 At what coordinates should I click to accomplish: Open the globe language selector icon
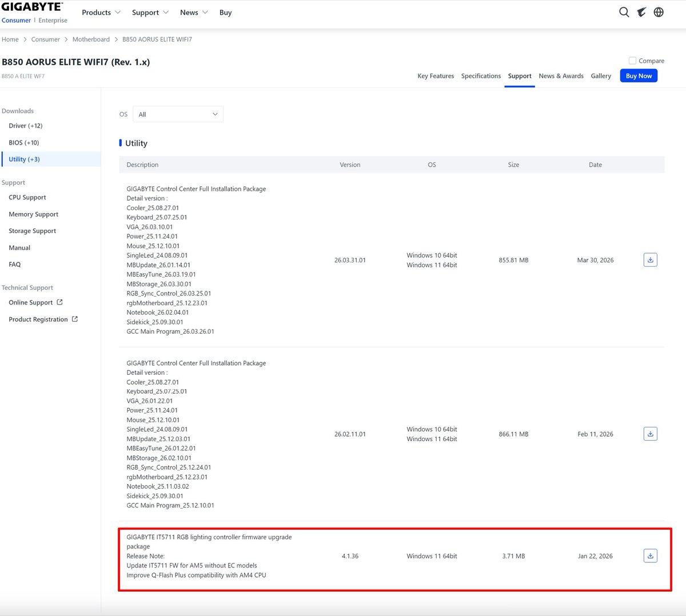click(x=659, y=12)
